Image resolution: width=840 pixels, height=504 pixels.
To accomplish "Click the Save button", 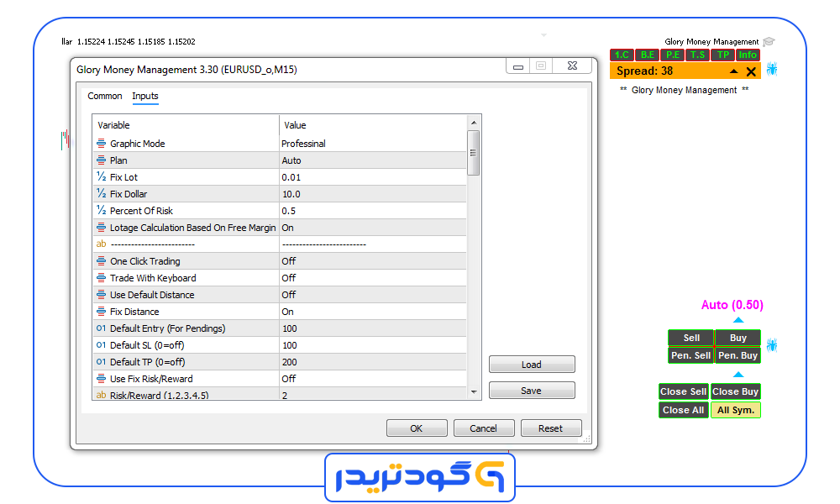I will [x=532, y=391].
